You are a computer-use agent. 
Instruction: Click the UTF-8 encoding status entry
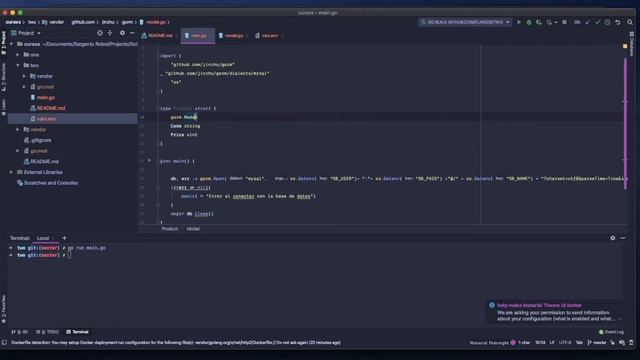(x=565, y=343)
